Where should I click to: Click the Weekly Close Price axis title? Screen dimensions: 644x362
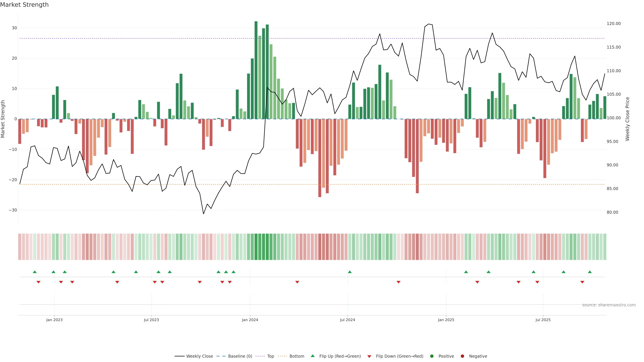628,119
